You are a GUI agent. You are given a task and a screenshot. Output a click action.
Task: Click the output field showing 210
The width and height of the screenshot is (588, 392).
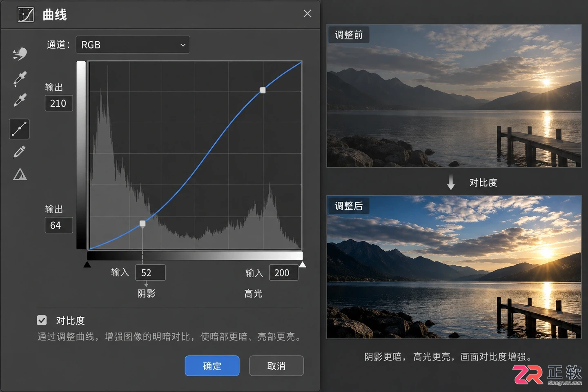(59, 103)
